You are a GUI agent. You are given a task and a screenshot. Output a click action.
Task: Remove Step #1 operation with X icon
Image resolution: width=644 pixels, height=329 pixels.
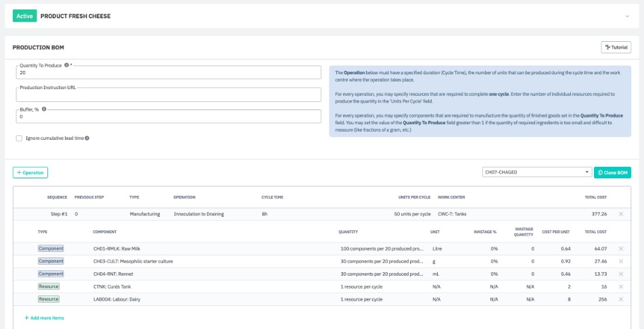click(x=621, y=214)
